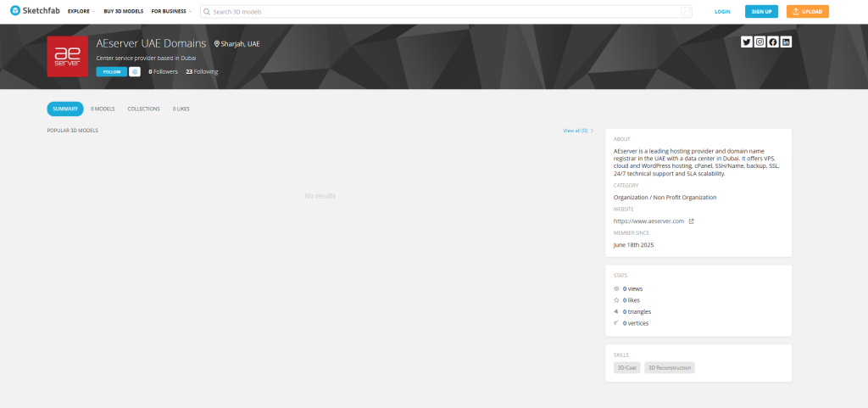Open the Twitter profile icon
Screen dimensions: 868x408
point(746,42)
